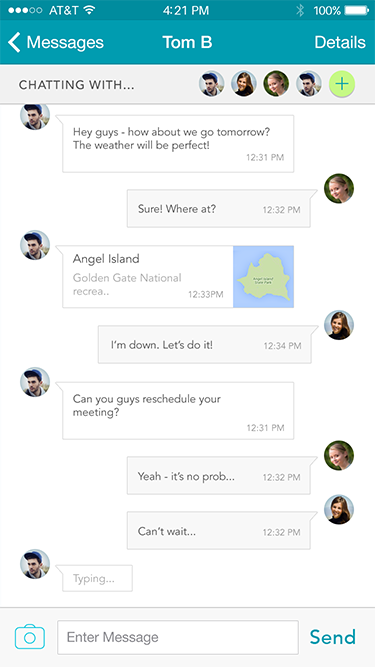
Task: Expand truncated "Can't wait..." message
Action: pos(219,531)
